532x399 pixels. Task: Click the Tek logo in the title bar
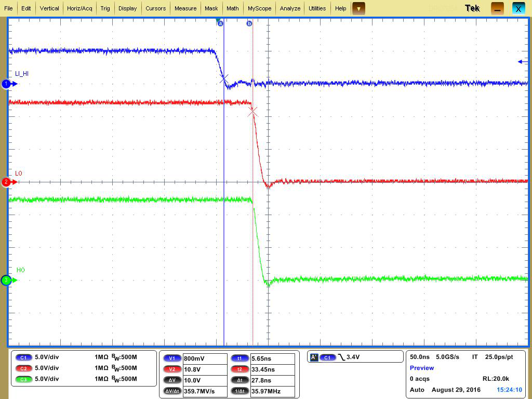473,8
